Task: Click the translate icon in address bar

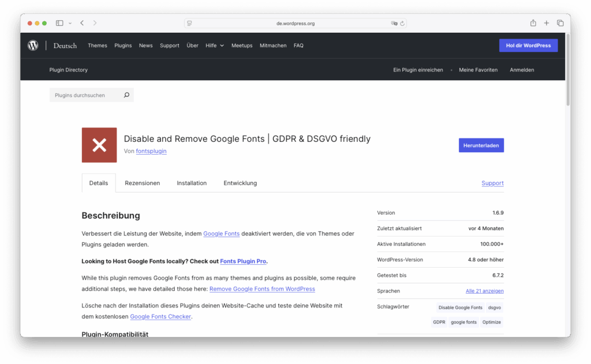Action: (x=394, y=23)
